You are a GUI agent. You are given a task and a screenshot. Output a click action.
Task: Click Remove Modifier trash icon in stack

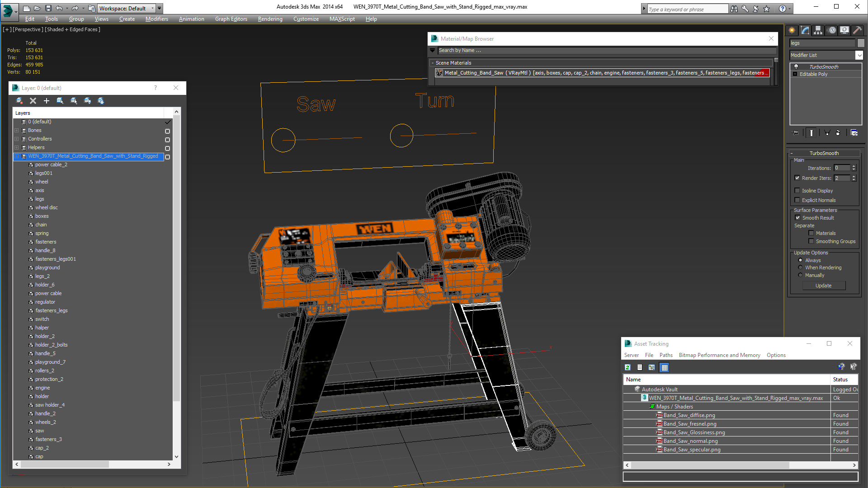(x=838, y=133)
